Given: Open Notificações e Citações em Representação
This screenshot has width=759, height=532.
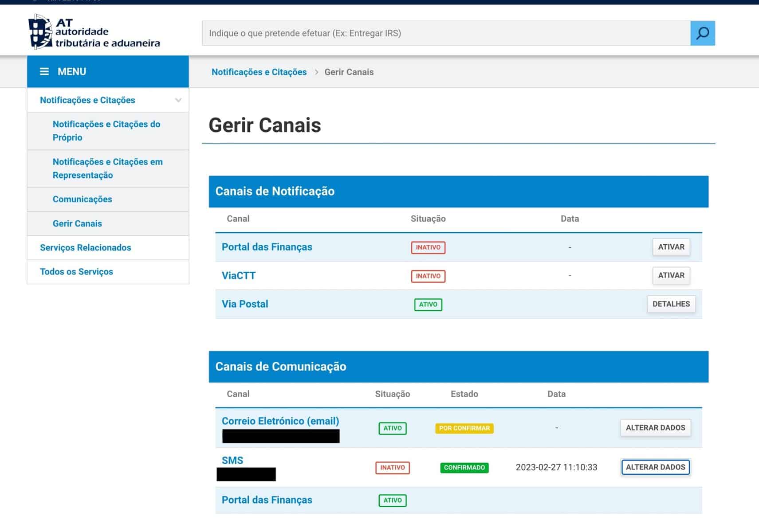Looking at the screenshot, I should coord(107,168).
